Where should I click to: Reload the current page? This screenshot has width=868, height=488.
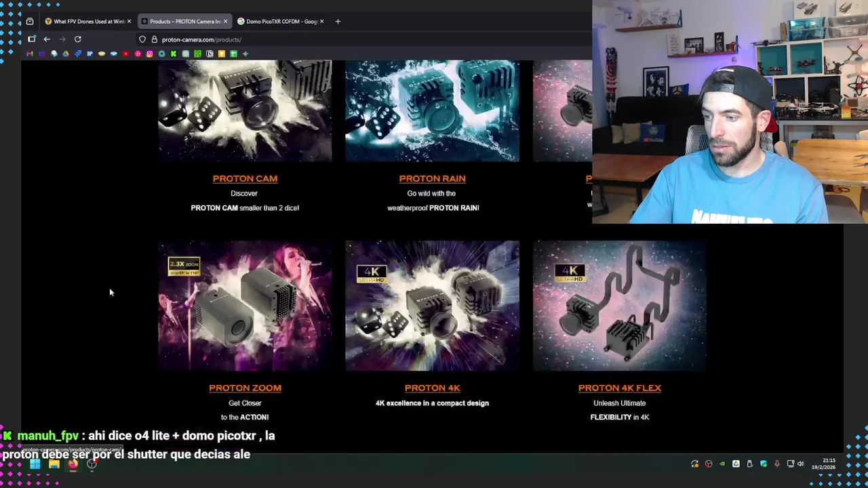tap(78, 39)
